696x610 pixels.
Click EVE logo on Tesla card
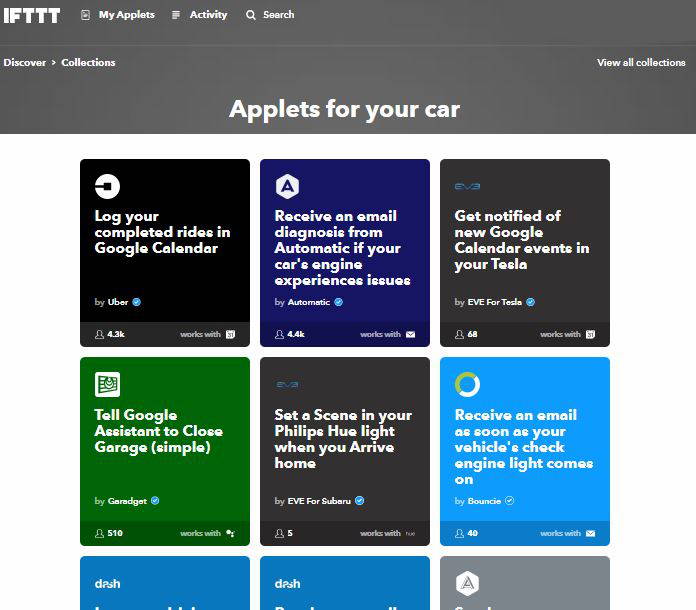(x=467, y=186)
